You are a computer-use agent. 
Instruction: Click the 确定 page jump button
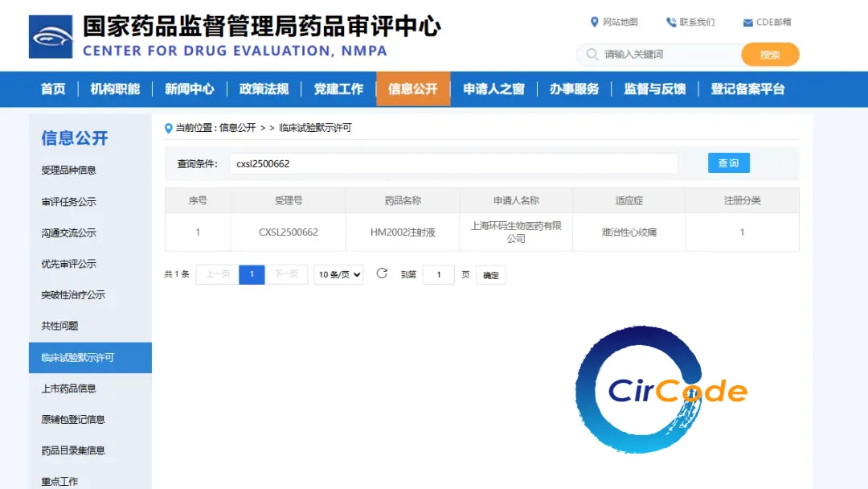(490, 275)
